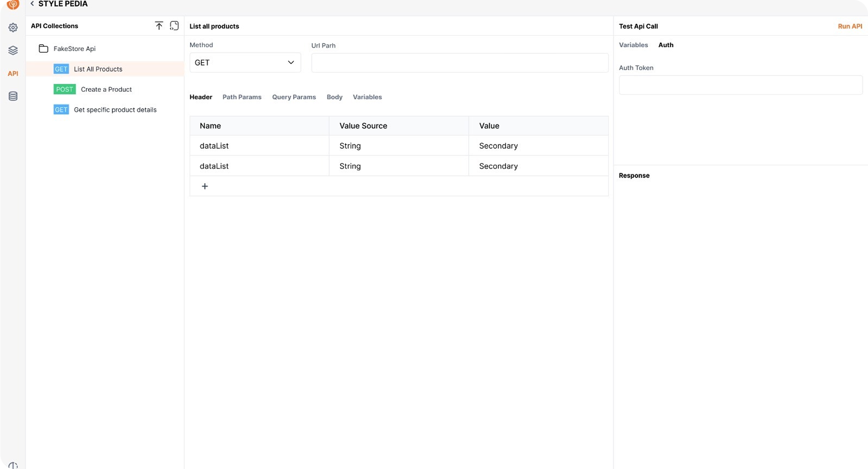The image size is (868, 469).
Task: Click the upload arrow in API Collections
Action: pos(159,26)
